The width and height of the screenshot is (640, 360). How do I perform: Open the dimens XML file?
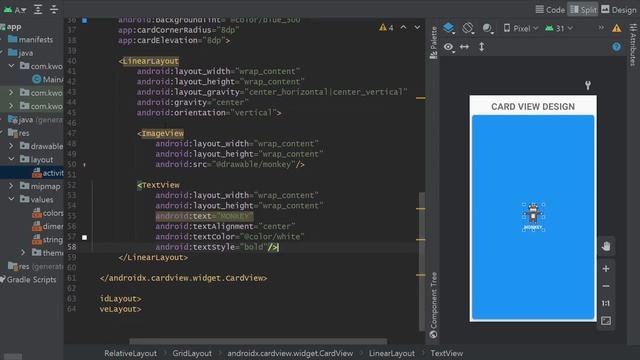[48, 226]
